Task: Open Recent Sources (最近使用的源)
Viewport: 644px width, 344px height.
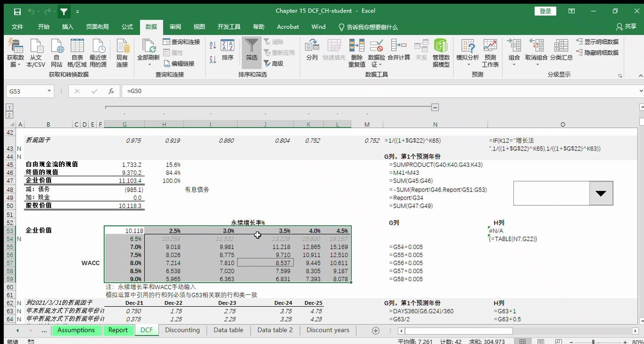Action: pyautogui.click(x=98, y=53)
